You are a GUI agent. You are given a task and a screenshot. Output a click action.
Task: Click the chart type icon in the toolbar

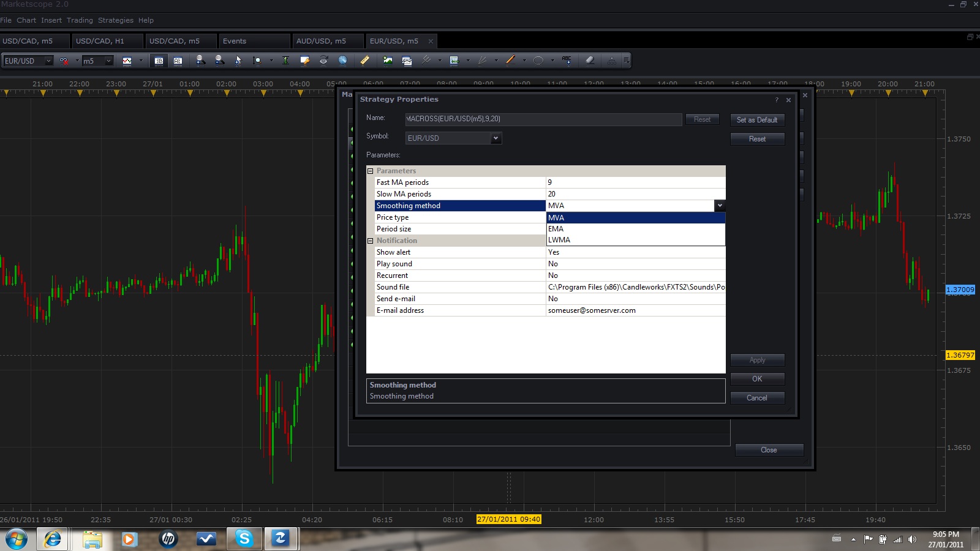click(127, 61)
